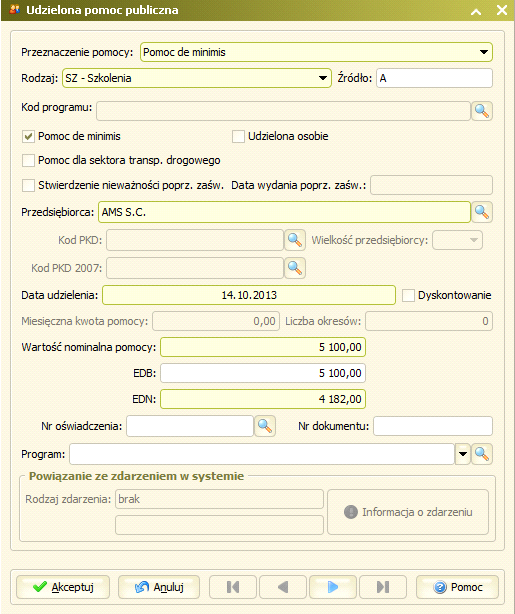Jump to last record
The image size is (515, 614).
pyautogui.click(x=383, y=587)
